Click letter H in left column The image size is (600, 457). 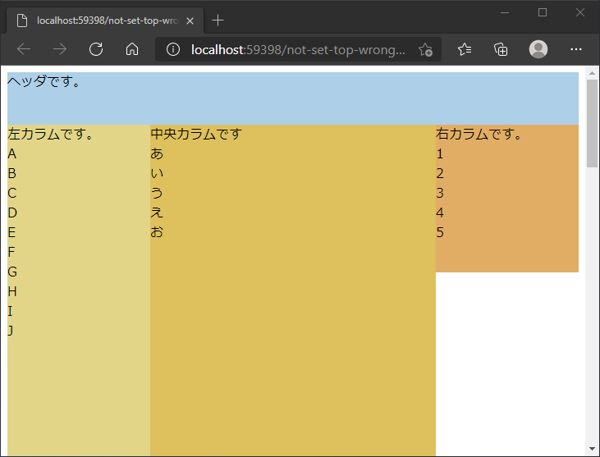coord(12,291)
